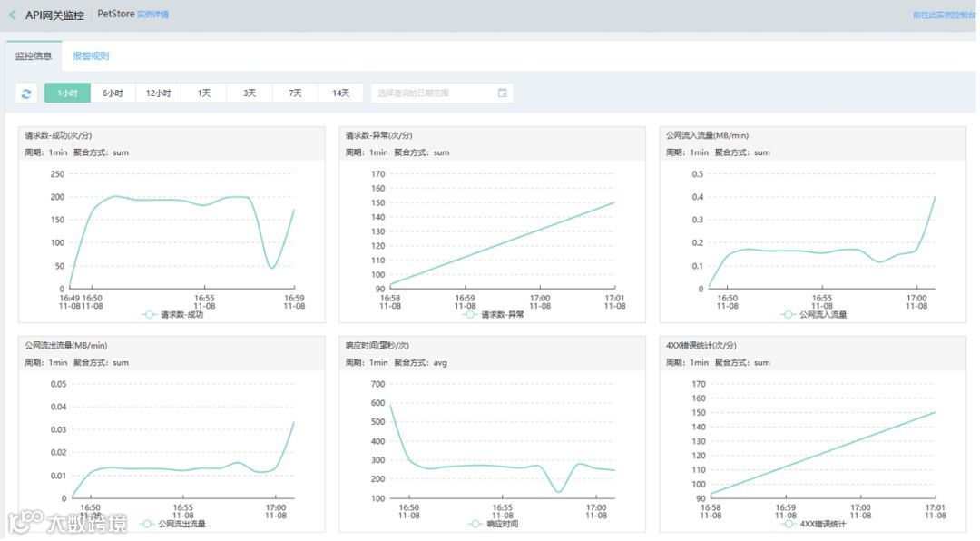The width and height of the screenshot is (980, 541).
Task: Switch to 监控信息 tab
Action: [34, 55]
